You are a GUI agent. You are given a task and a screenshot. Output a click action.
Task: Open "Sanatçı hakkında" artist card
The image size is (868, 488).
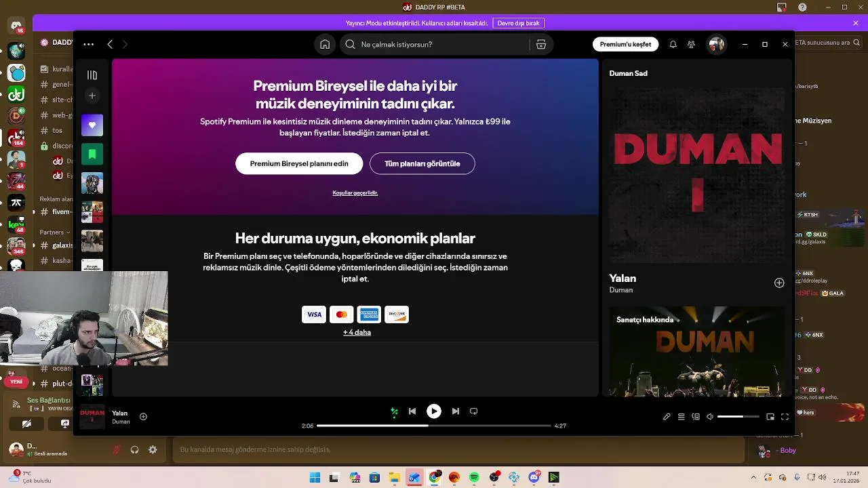coord(696,351)
